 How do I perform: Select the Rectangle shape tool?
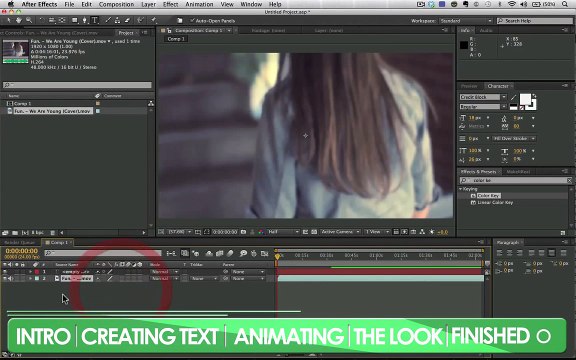coord(75,21)
